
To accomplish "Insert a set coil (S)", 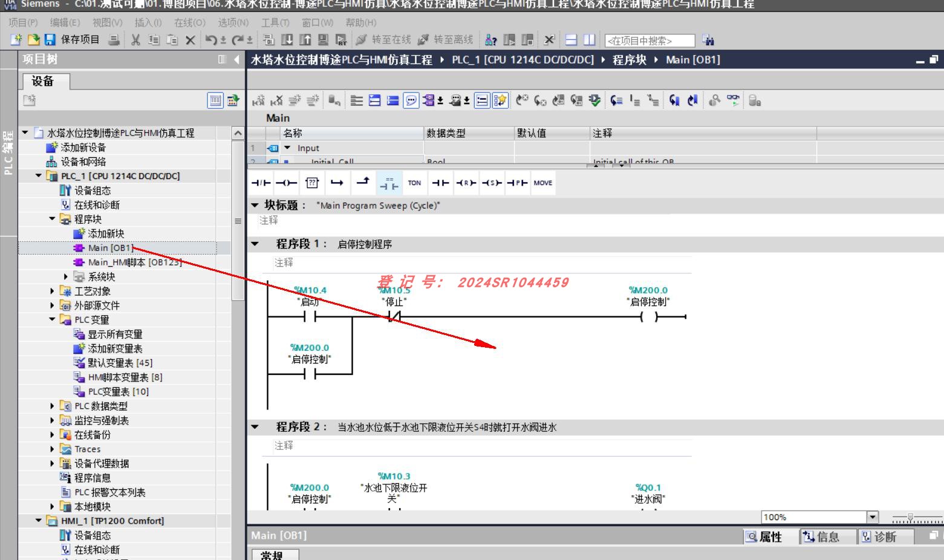I will tap(492, 183).
